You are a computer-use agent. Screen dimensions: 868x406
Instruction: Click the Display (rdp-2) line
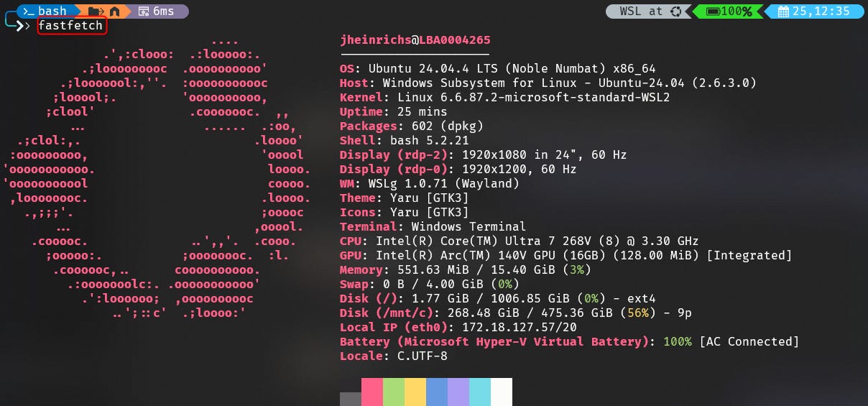click(483, 155)
